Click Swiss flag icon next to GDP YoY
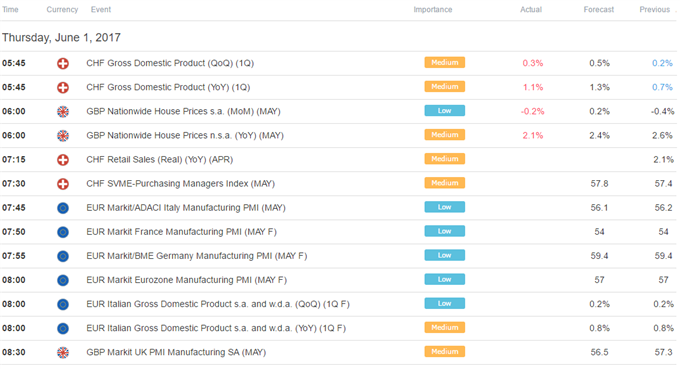Viewport: 680px width, 369px height. [x=63, y=88]
